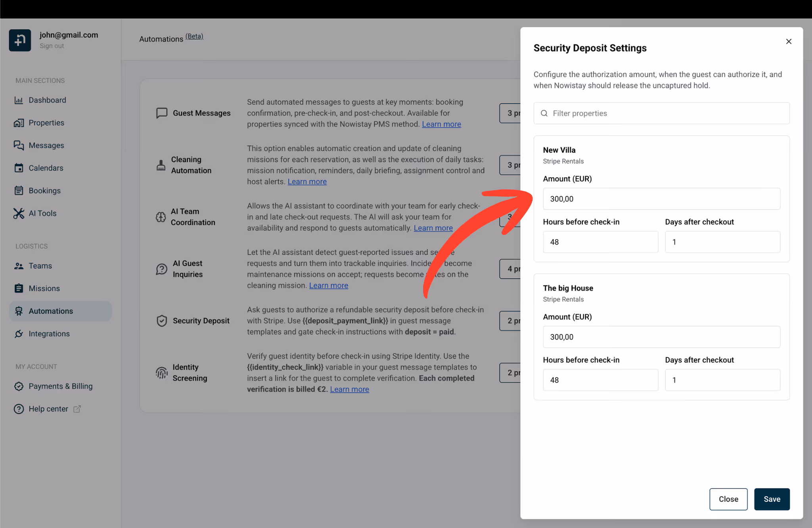The width and height of the screenshot is (812, 528).
Task: Click the Integrations plug icon
Action: tap(19, 334)
